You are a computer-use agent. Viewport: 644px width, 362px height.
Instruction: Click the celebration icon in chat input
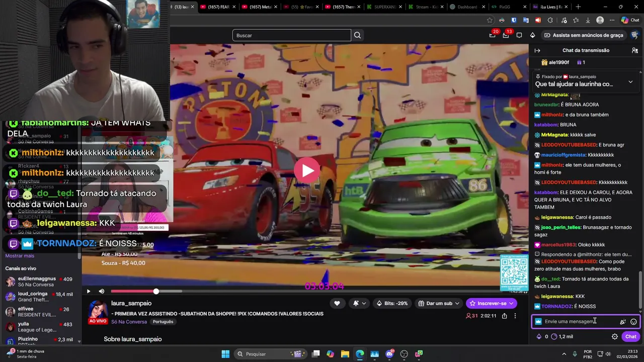click(623, 322)
